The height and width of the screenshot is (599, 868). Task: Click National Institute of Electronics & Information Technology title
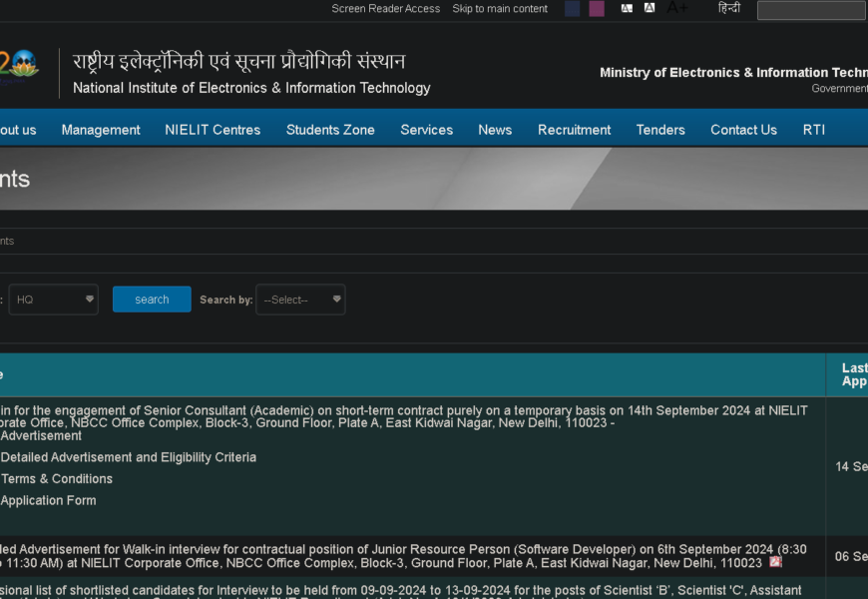pos(251,88)
